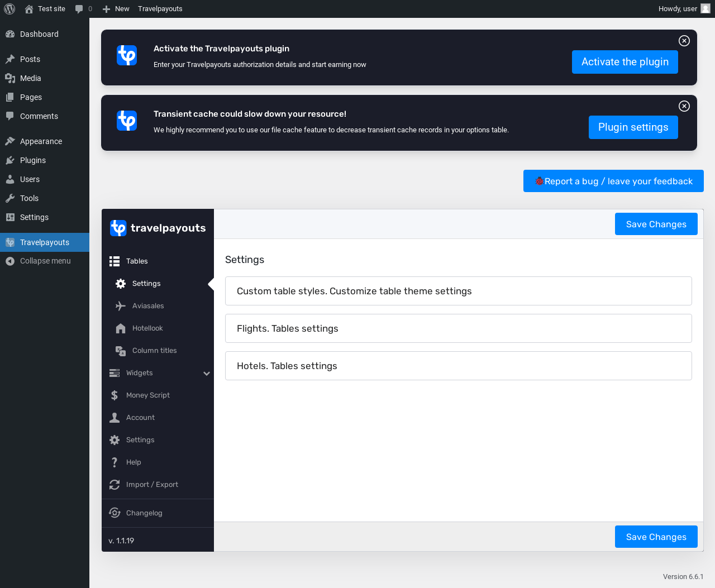Click the plus New content icon
715x588 pixels.
pyautogui.click(x=106, y=9)
